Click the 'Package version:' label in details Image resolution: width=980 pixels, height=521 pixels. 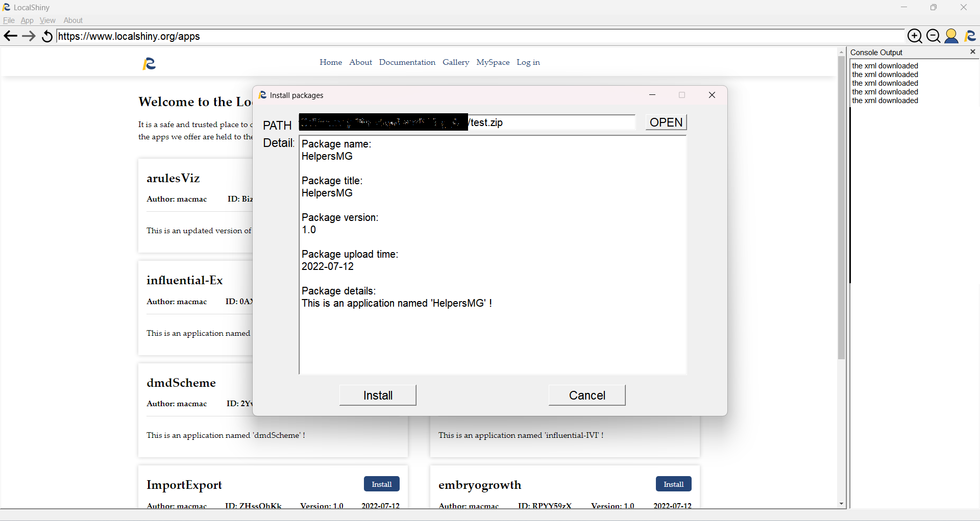pos(340,217)
